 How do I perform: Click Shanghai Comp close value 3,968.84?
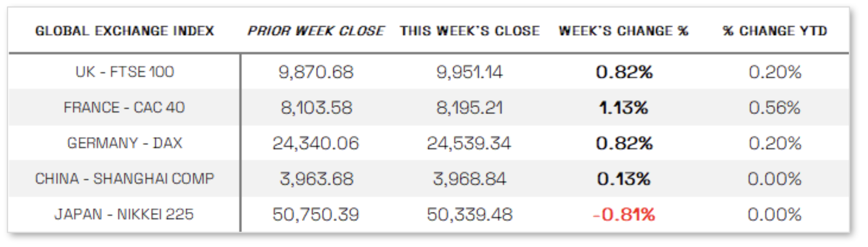click(x=470, y=179)
